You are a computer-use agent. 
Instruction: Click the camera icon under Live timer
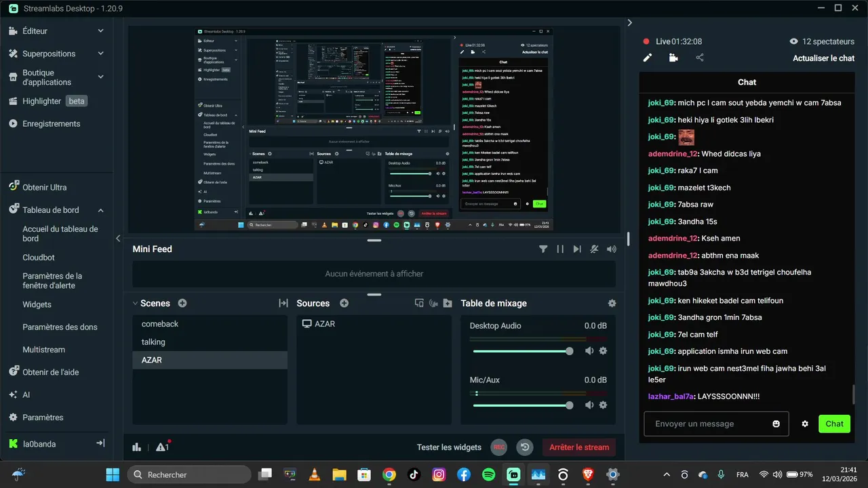(x=673, y=58)
